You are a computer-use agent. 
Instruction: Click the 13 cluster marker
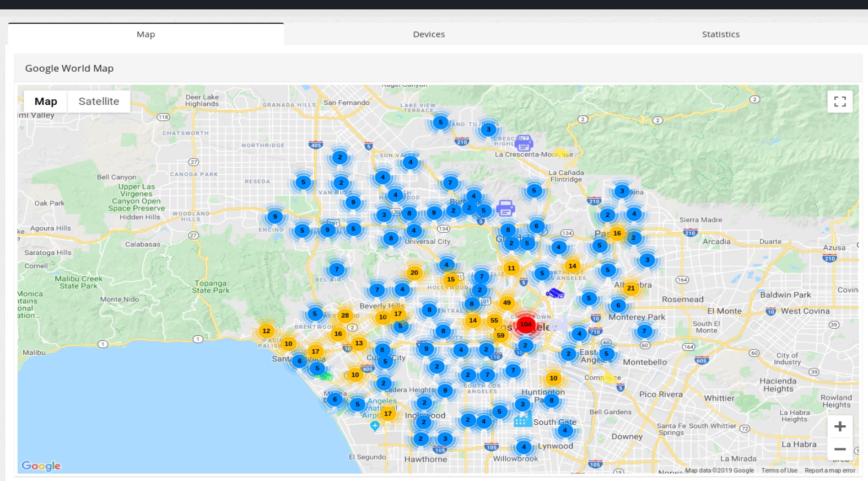point(359,343)
